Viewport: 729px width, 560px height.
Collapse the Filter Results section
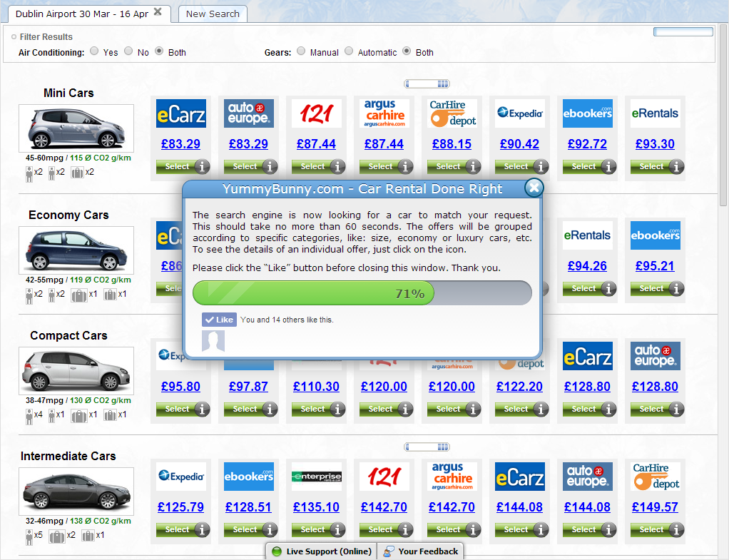click(x=14, y=37)
